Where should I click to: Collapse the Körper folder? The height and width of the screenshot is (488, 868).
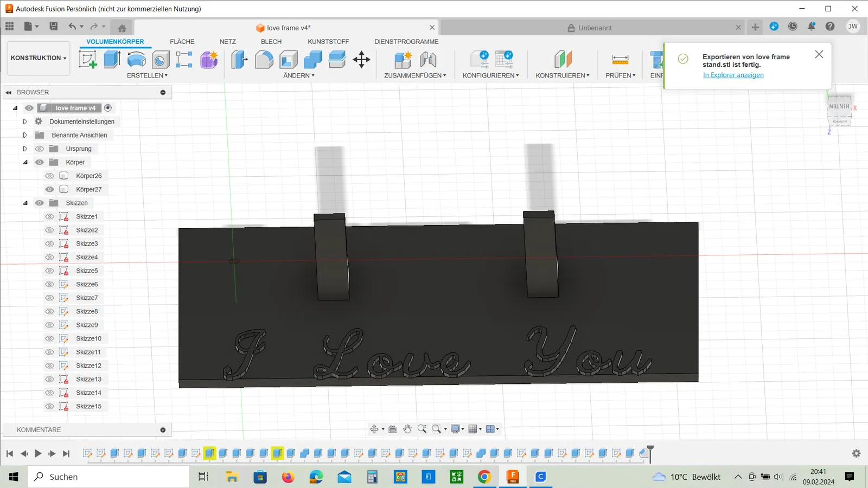(x=25, y=162)
